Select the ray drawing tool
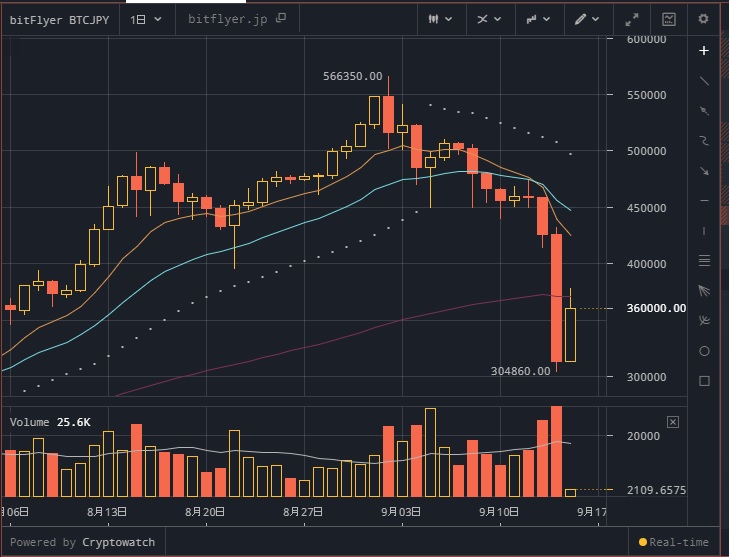The width and height of the screenshot is (729, 557). click(x=704, y=111)
